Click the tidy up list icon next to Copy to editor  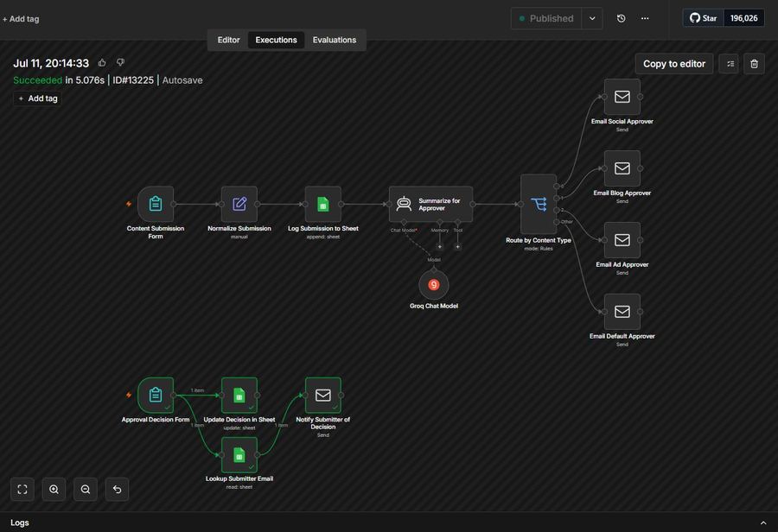tap(730, 63)
